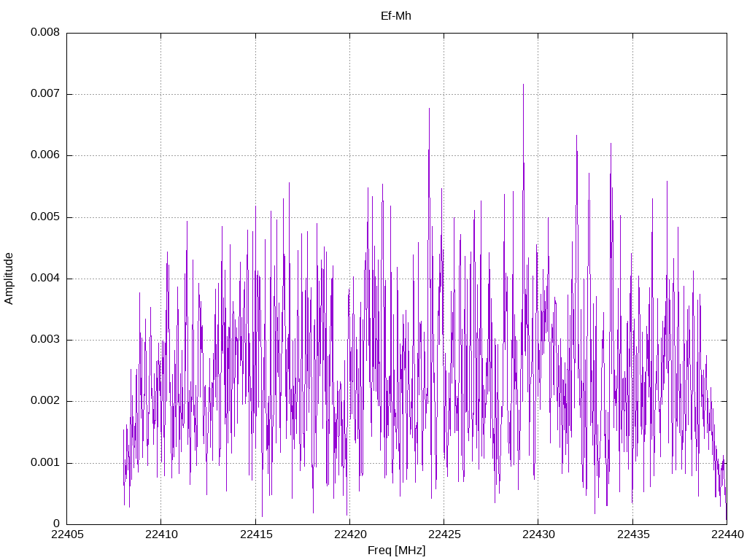Click x-axis tick label 22410
747x560 pixels.
(161, 534)
